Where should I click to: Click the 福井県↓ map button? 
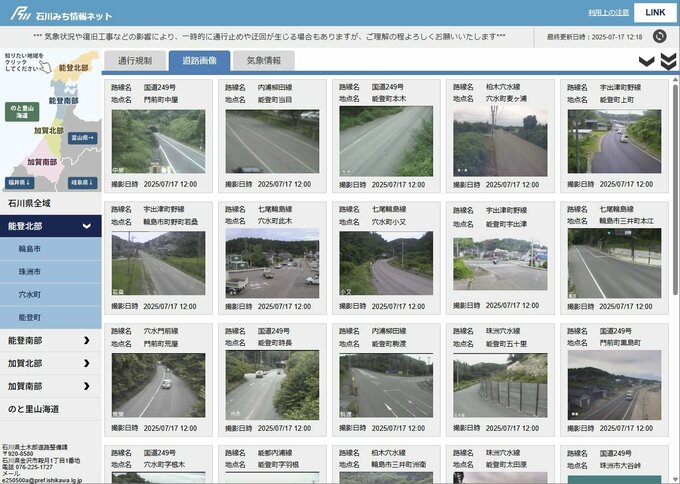click(20, 183)
